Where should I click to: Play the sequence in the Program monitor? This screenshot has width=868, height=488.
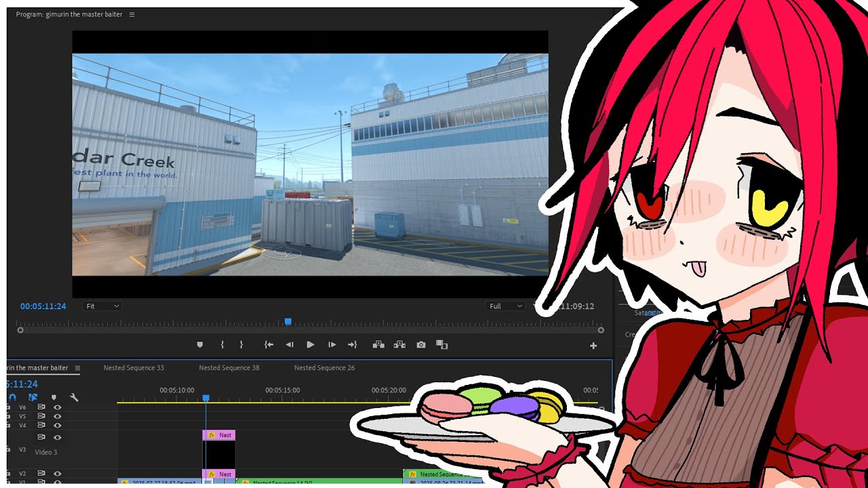coord(311,345)
